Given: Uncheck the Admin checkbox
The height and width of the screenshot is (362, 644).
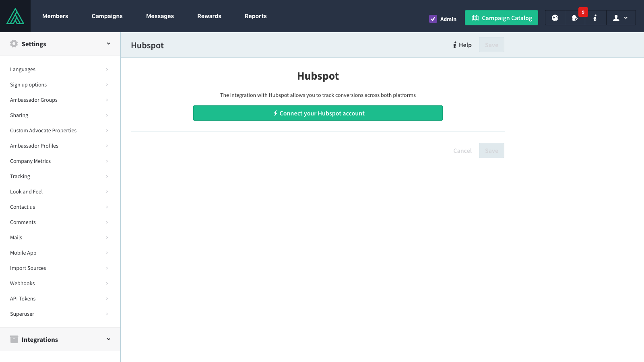Looking at the screenshot, I should 433,19.
